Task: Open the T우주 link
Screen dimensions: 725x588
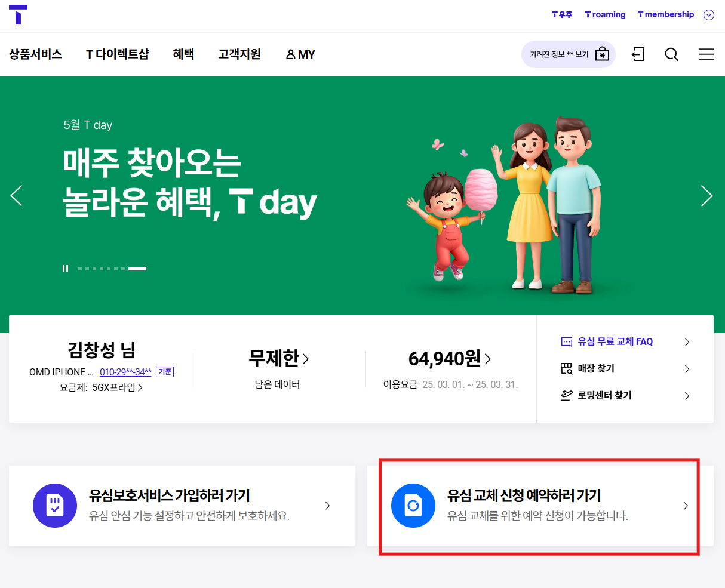Action: [x=561, y=14]
